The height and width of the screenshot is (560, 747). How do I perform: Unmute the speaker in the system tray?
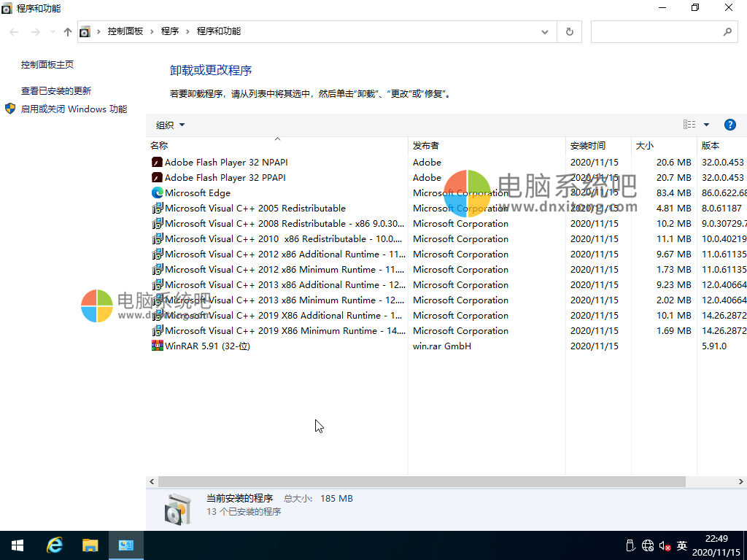[x=664, y=545]
